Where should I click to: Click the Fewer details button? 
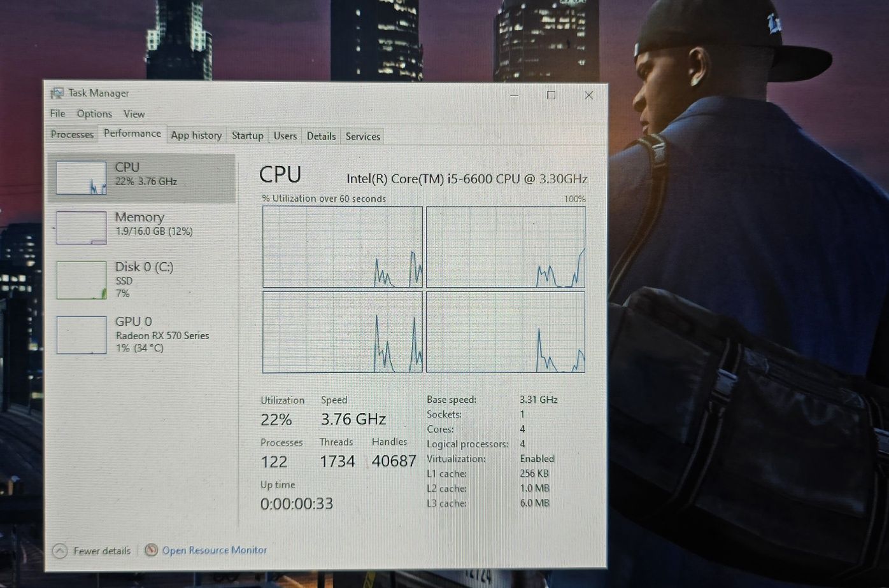coord(92,551)
